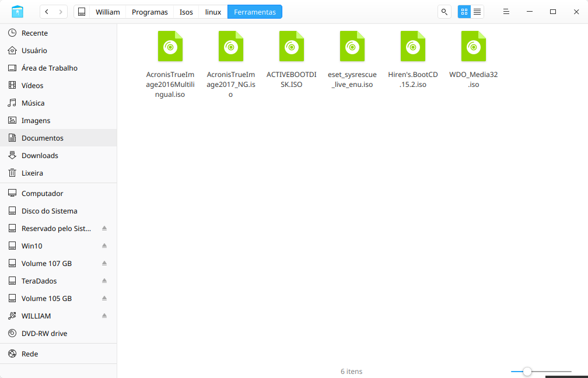Select eset_sysrescue_live_enu.iso file icon
588x378 pixels.
coord(352,46)
